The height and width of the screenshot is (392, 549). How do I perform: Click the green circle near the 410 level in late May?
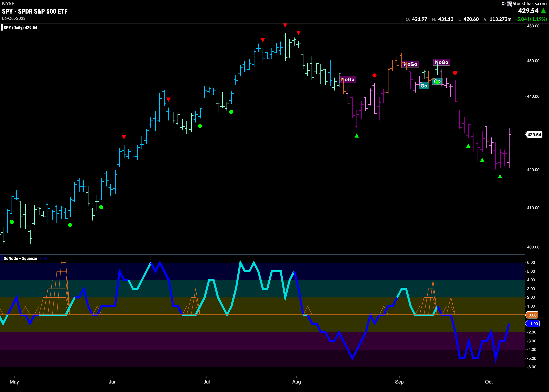point(101,207)
